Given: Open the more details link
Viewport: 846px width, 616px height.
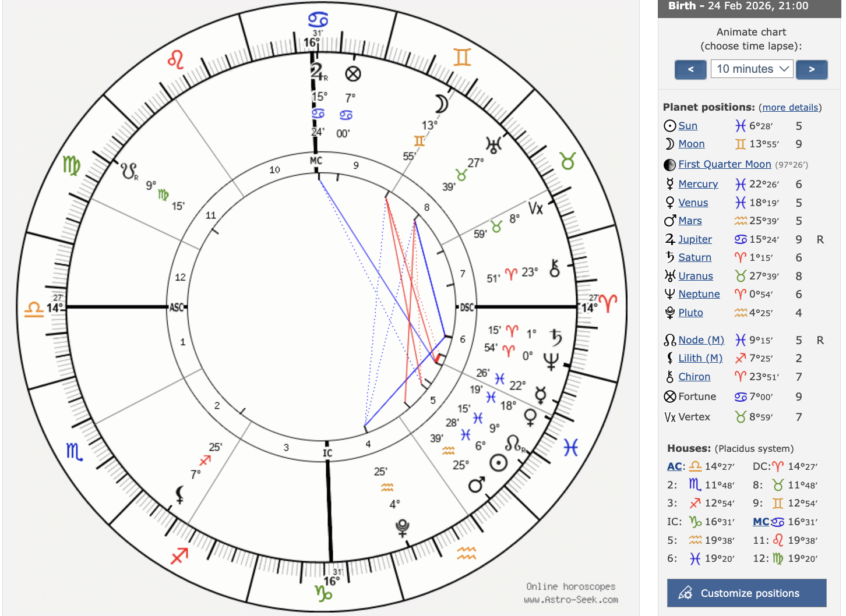Looking at the screenshot, I should point(790,107).
